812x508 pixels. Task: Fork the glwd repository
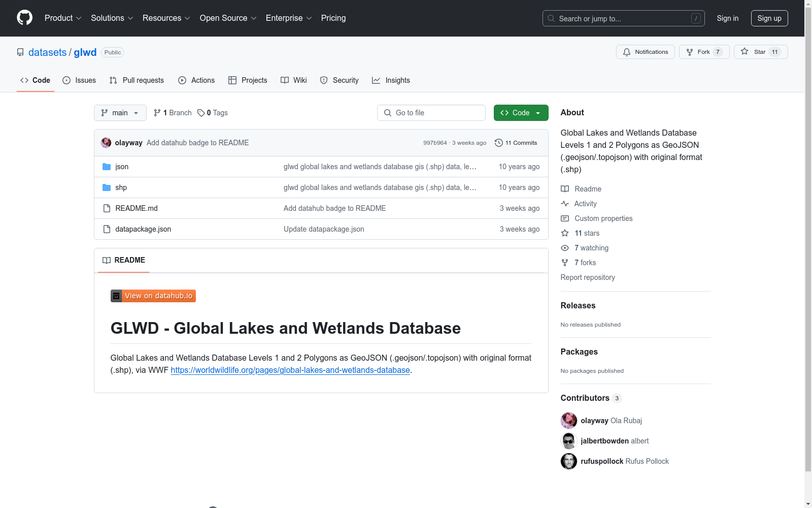(x=703, y=51)
